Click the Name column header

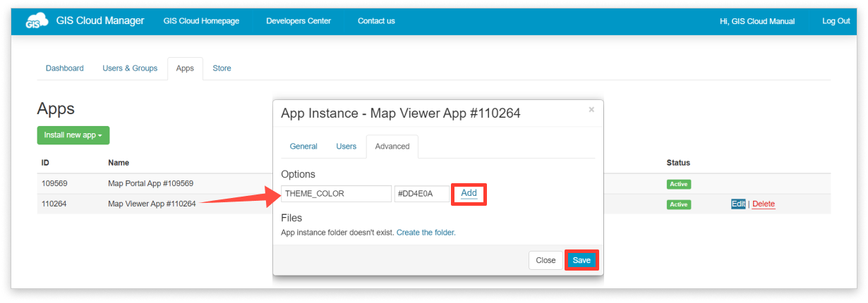click(x=119, y=163)
